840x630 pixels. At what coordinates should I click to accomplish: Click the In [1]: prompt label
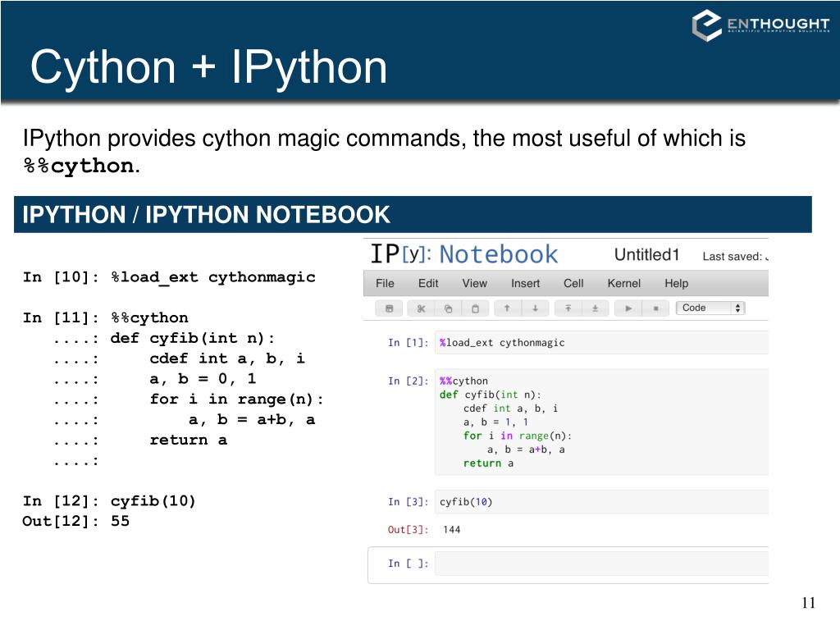pyautogui.click(x=409, y=343)
